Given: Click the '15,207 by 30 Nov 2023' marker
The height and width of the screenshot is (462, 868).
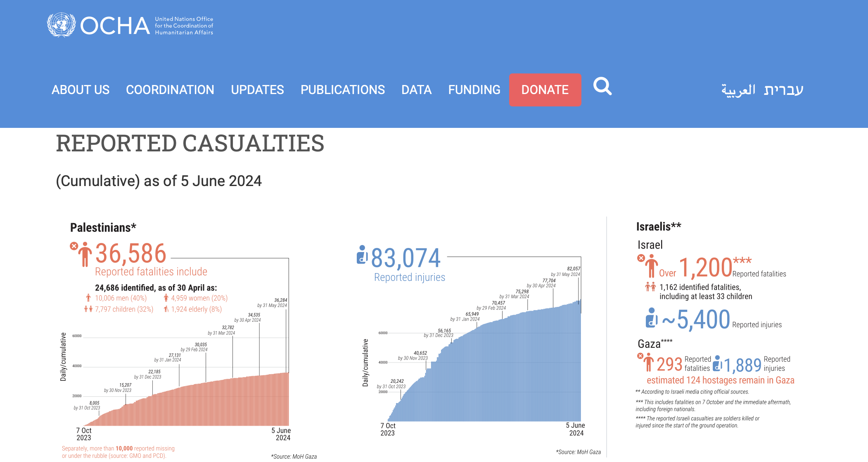Looking at the screenshot, I should [118, 388].
